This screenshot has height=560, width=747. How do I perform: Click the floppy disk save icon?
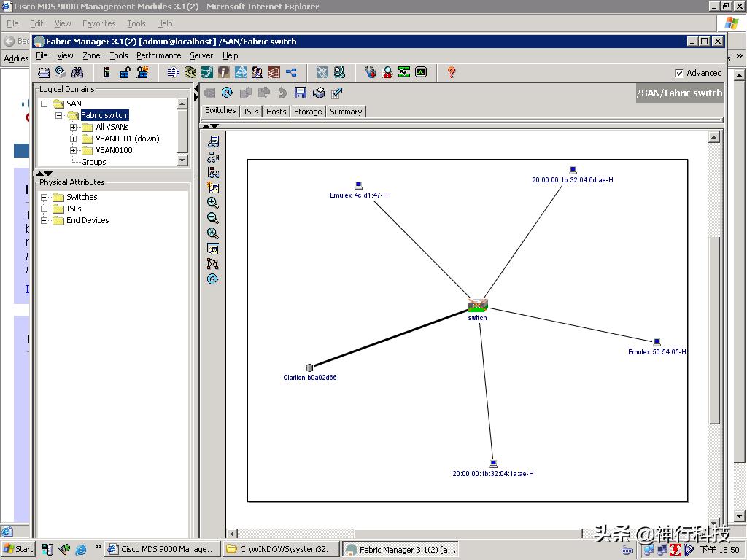coord(300,93)
